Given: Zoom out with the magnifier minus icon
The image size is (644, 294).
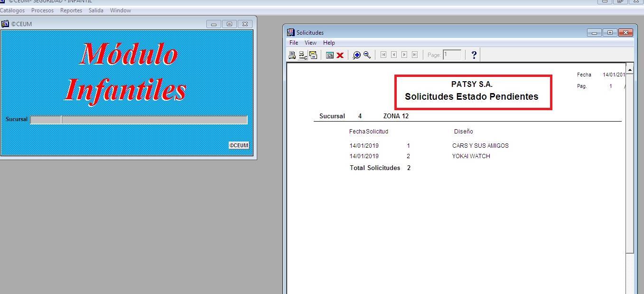Looking at the screenshot, I should tap(367, 55).
